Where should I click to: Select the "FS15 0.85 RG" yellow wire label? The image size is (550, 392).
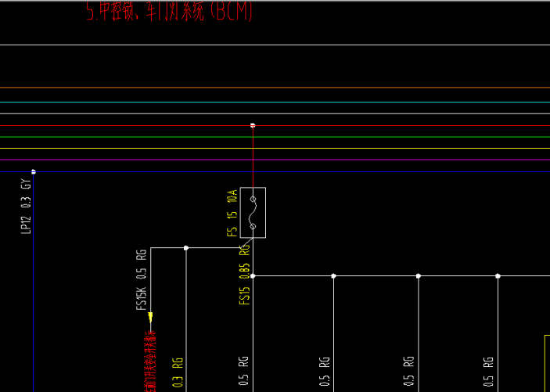(245, 274)
